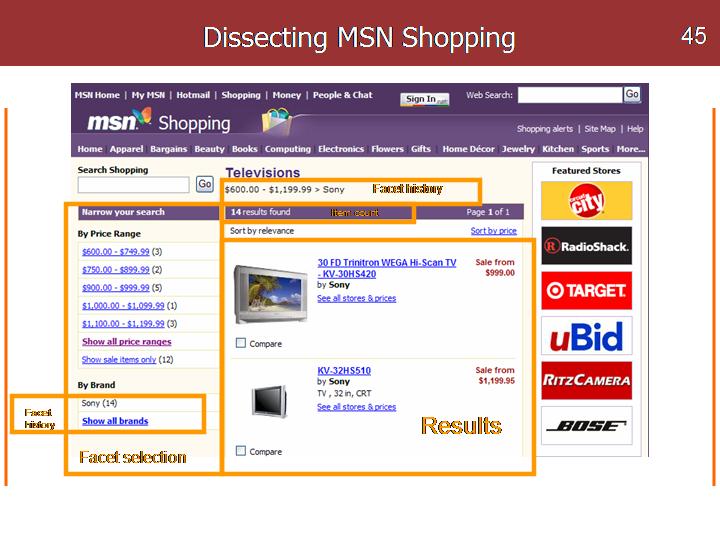Select the Home Décor category tab
Viewport: 720px width, 540px height.
[468, 149]
